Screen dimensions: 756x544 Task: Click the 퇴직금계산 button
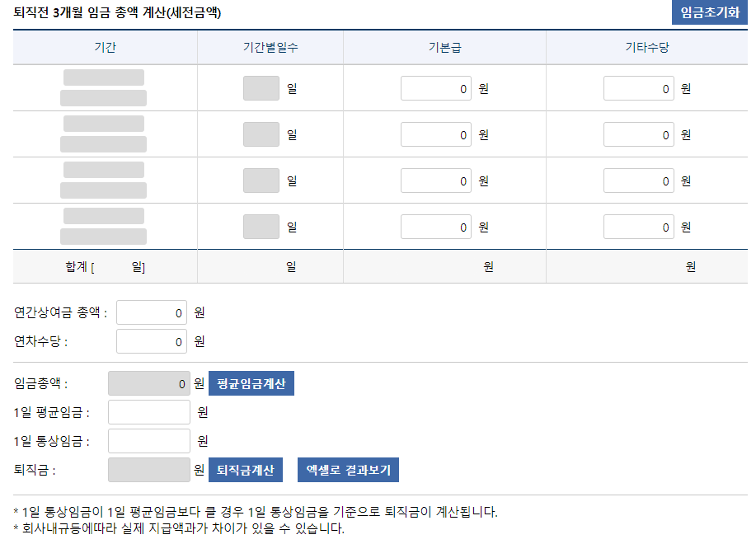pos(246,470)
